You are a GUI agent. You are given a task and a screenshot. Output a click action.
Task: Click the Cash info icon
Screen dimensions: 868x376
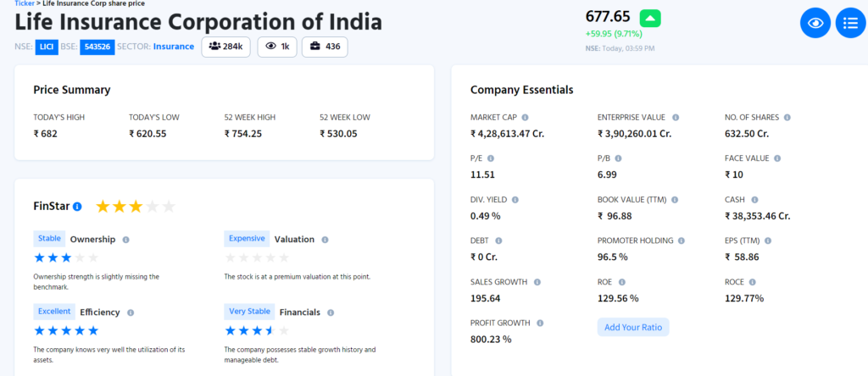point(754,200)
